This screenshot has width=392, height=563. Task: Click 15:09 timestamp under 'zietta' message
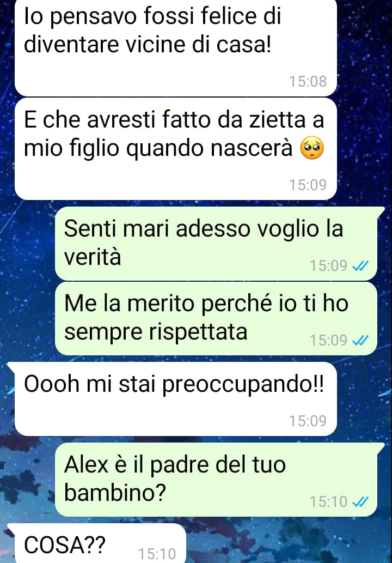tap(308, 185)
